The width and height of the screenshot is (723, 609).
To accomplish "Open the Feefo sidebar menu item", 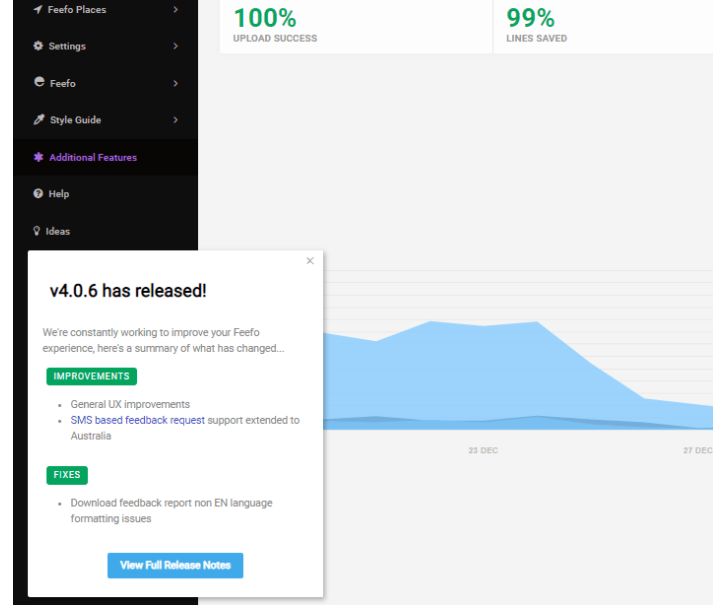I will click(x=106, y=83).
